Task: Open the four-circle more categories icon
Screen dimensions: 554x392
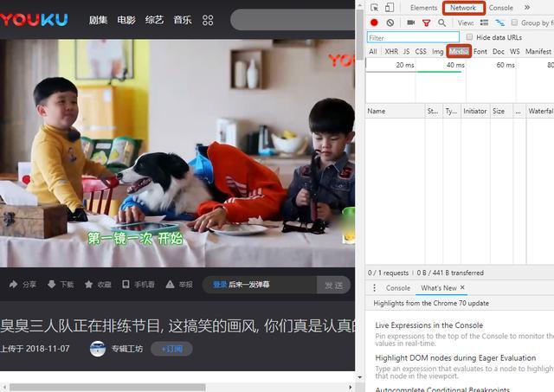Action: tap(208, 20)
